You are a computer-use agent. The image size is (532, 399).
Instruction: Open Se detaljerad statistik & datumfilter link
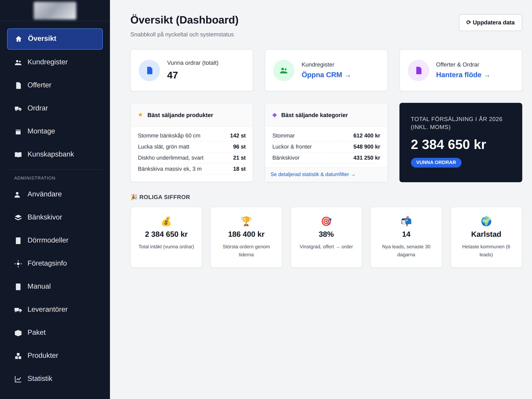coord(313,174)
